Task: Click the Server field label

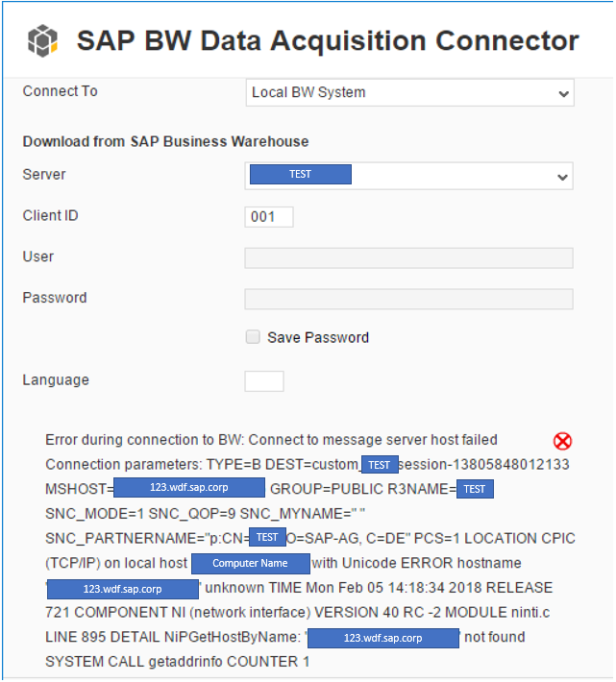Action: click(44, 175)
